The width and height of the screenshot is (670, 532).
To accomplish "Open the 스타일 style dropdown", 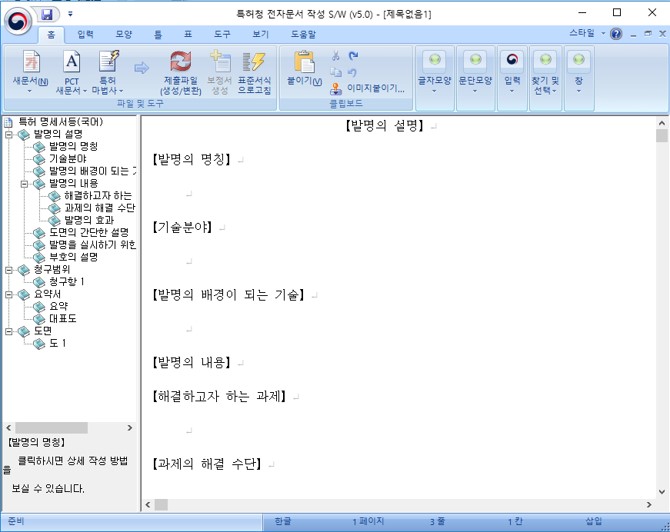I will 587,33.
